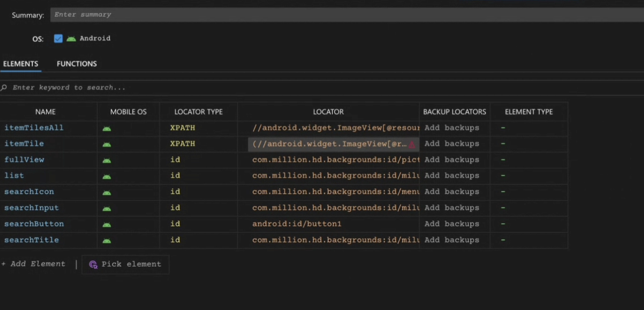Screen dimensions: 644x310
Task: Click the LOCATOR column header
Action: 328,112
